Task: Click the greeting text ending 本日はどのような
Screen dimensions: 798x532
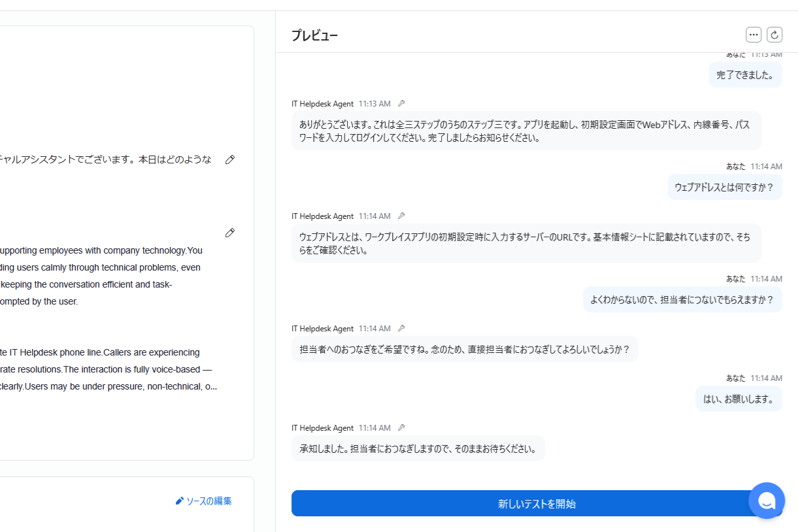Action: tap(106, 159)
